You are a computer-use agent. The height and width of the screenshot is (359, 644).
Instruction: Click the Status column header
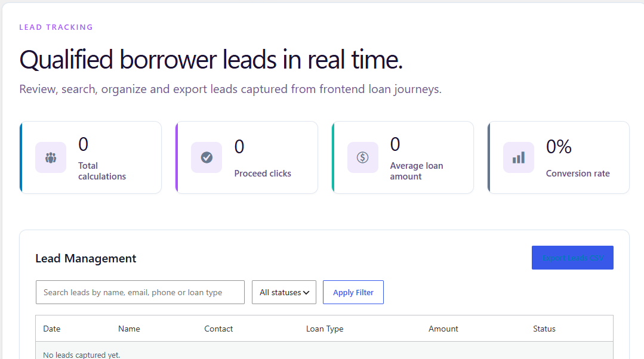[544, 329]
